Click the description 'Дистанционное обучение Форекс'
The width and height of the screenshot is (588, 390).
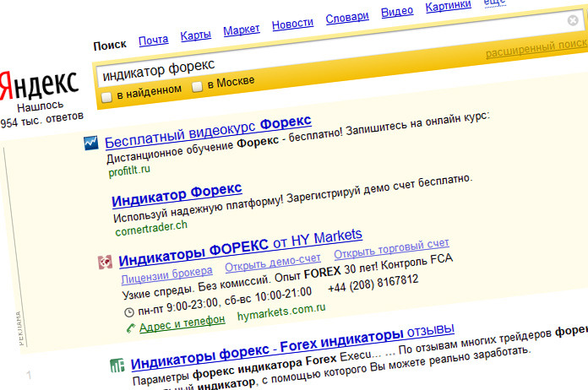(x=193, y=149)
